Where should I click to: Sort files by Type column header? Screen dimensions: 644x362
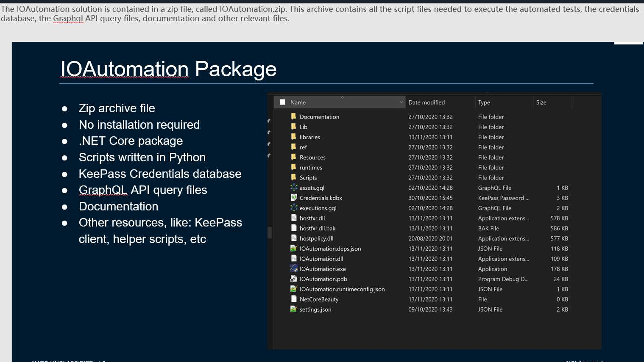point(484,102)
